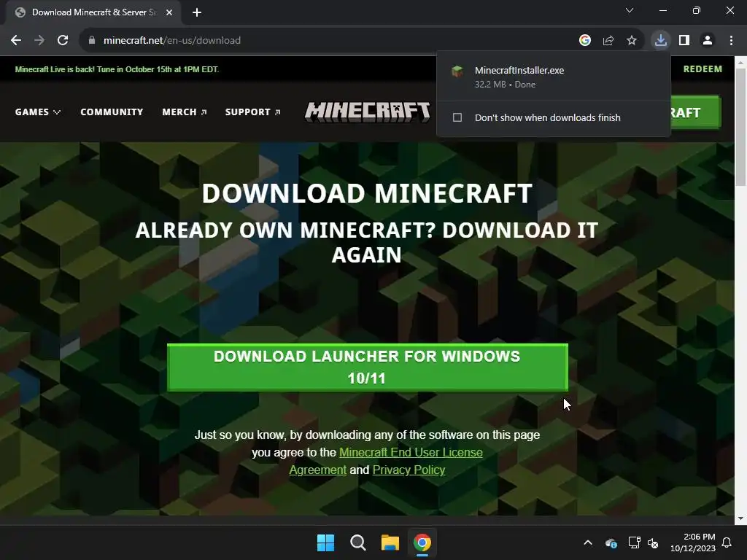This screenshot has width=747, height=560.
Task: Click the scrollbar down arrow
Action: point(740,518)
